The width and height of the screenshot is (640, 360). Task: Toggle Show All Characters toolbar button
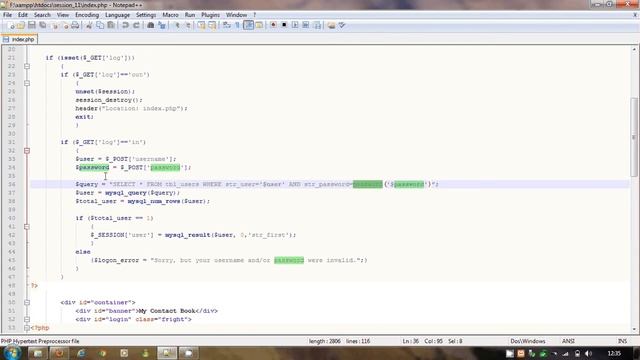(237, 25)
